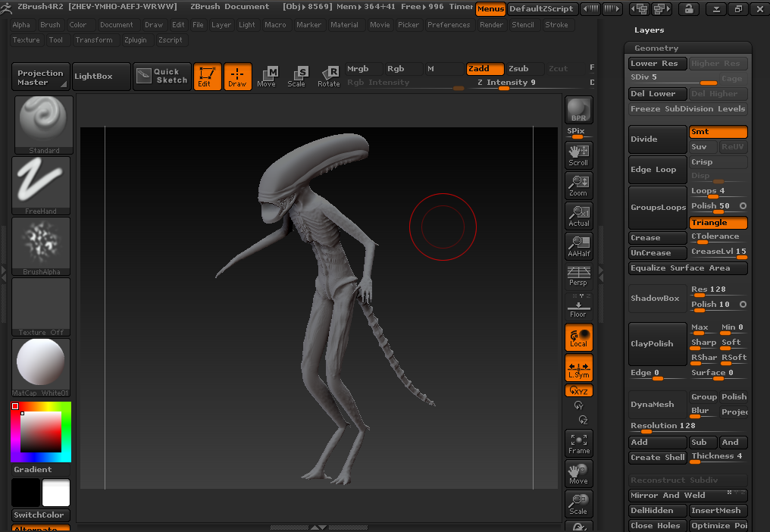Click the AAHalf view icon
Viewport: 770px width, 532px height.
[578, 246]
